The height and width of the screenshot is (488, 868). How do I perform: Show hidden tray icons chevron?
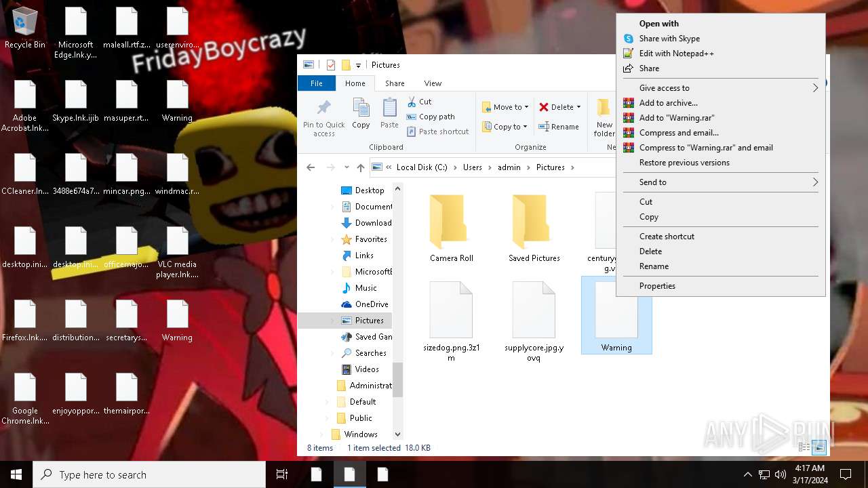click(x=747, y=474)
